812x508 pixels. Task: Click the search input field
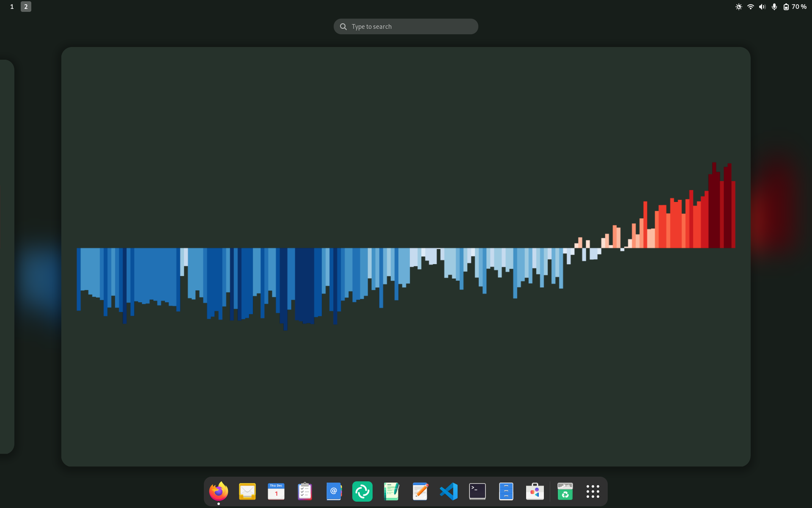[x=406, y=26]
